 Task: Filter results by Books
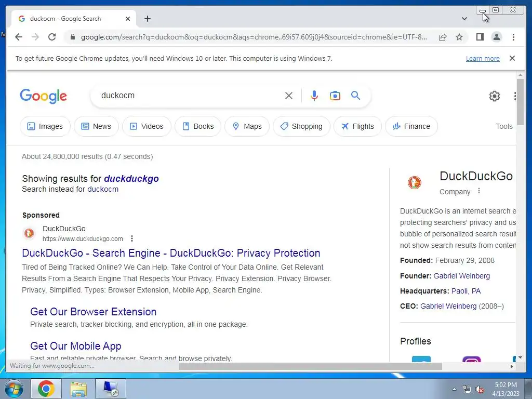(198, 126)
